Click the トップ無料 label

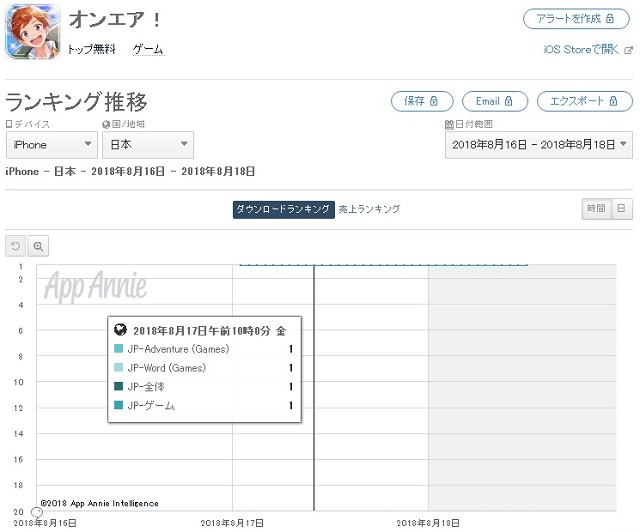[x=91, y=49]
